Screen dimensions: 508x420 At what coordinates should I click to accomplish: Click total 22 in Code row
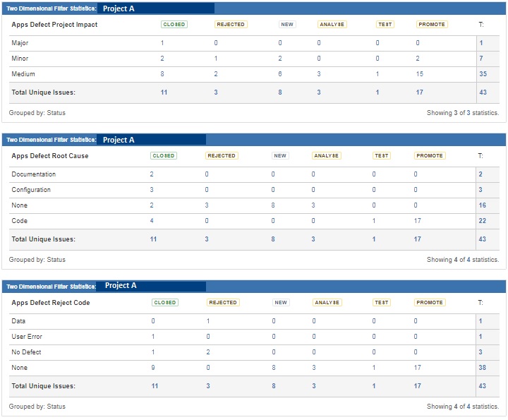point(483,221)
